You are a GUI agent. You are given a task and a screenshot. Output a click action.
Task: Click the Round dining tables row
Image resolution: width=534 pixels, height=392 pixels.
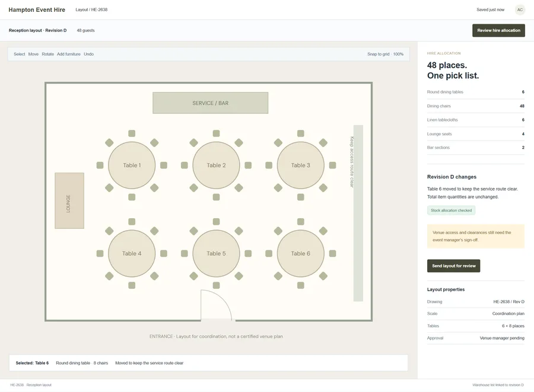pos(476,92)
